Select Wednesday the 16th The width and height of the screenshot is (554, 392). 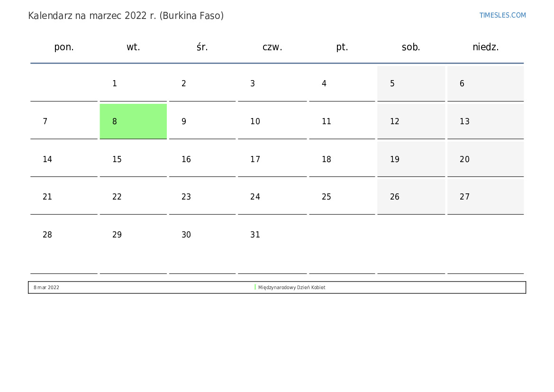202,159
